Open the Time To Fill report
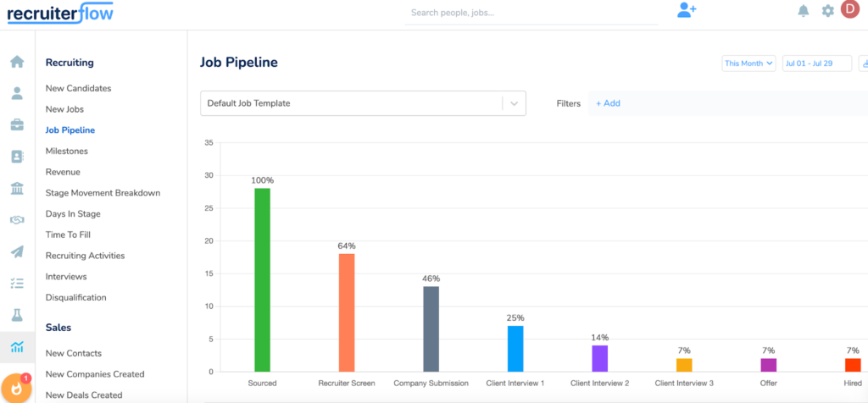 68,235
